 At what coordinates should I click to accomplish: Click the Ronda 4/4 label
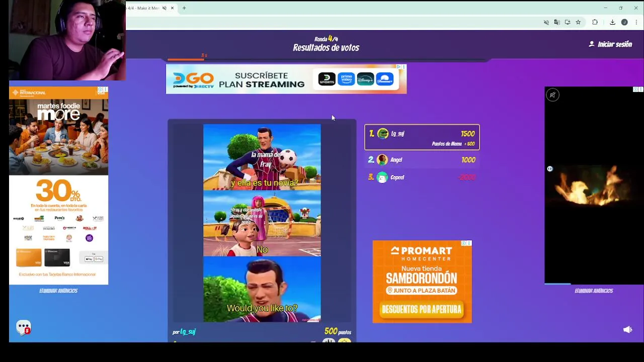[326, 39]
